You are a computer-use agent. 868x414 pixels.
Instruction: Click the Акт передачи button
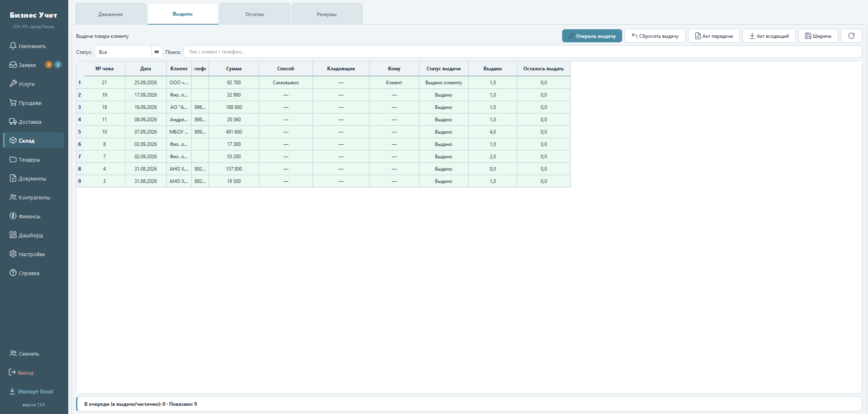714,36
